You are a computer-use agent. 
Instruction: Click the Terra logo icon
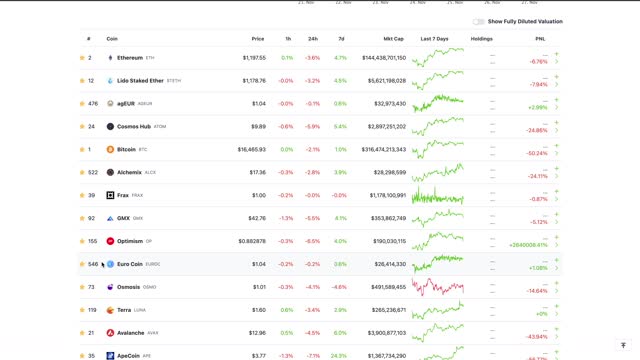coord(110,310)
